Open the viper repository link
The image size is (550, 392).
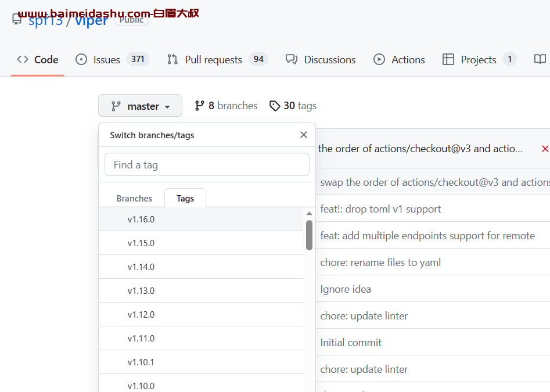click(x=91, y=20)
